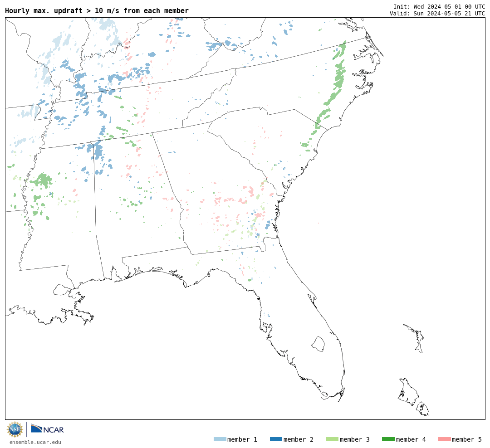
Task: Click the member 4 dark green swatch
Action: 388,439
